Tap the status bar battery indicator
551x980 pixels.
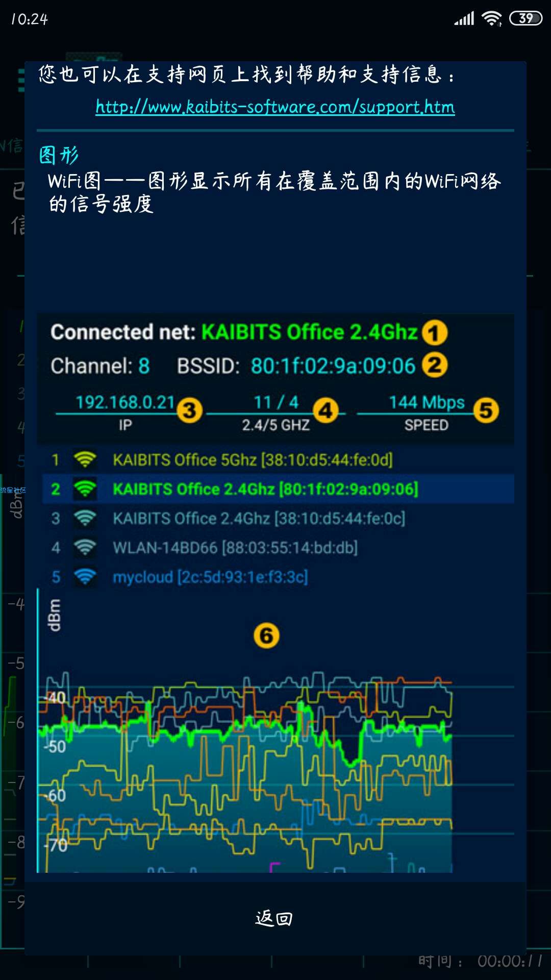[525, 18]
